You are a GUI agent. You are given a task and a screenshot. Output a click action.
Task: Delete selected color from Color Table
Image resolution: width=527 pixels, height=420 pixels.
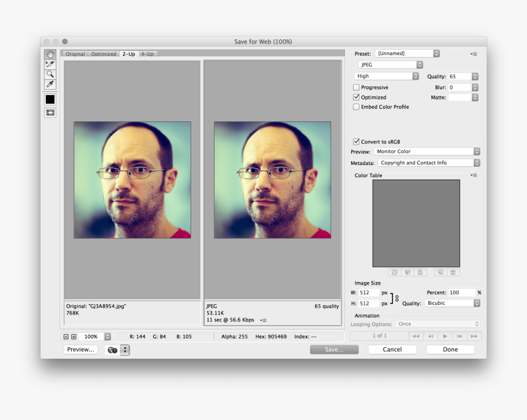tap(453, 272)
